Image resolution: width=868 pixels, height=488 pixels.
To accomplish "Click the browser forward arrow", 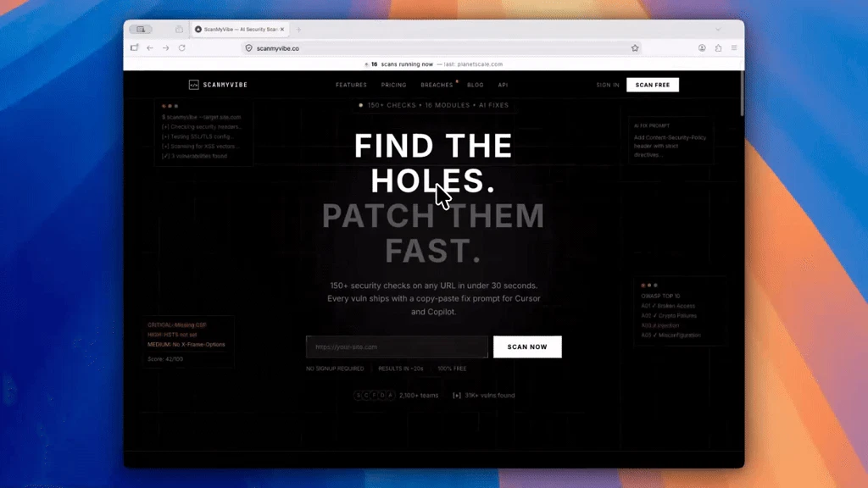I will click(165, 48).
